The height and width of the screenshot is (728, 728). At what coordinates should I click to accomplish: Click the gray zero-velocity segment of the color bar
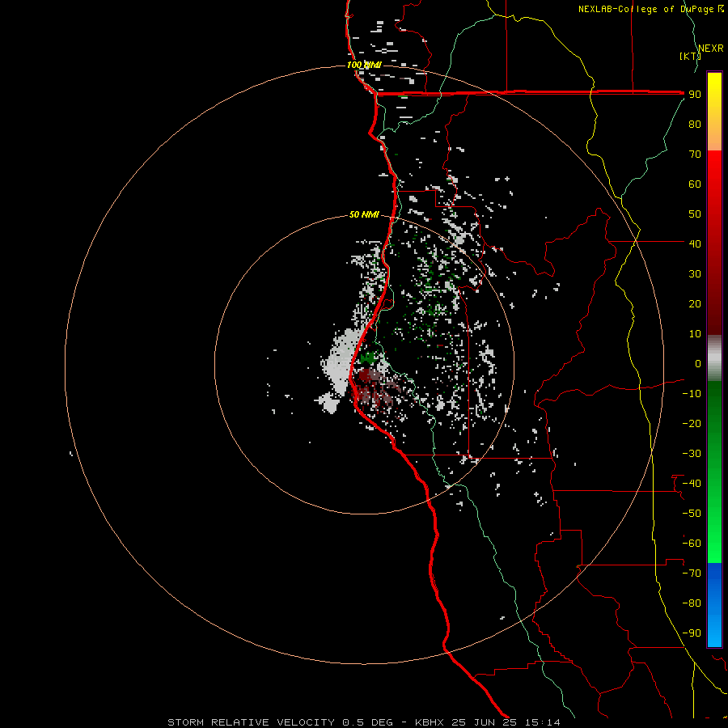(714, 358)
